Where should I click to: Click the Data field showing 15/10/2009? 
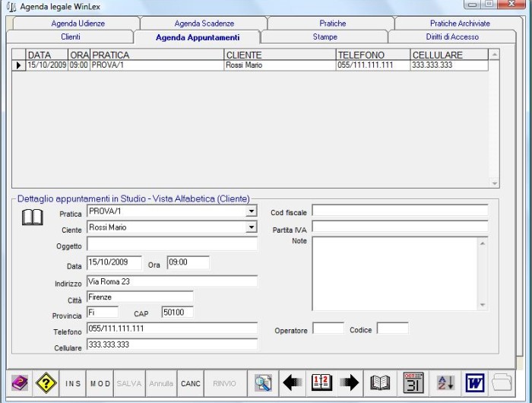(114, 262)
